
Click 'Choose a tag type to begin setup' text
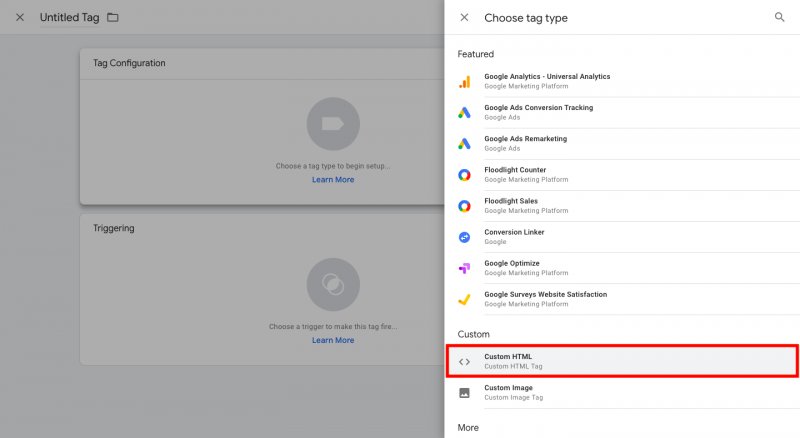coord(333,166)
